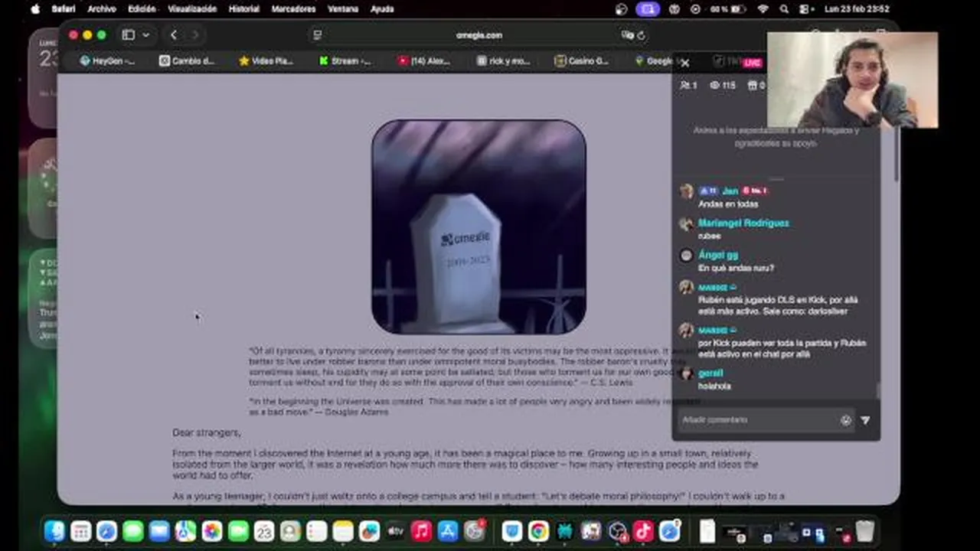Open FaceTime from the dock
The width and height of the screenshot is (980, 551).
click(x=238, y=531)
